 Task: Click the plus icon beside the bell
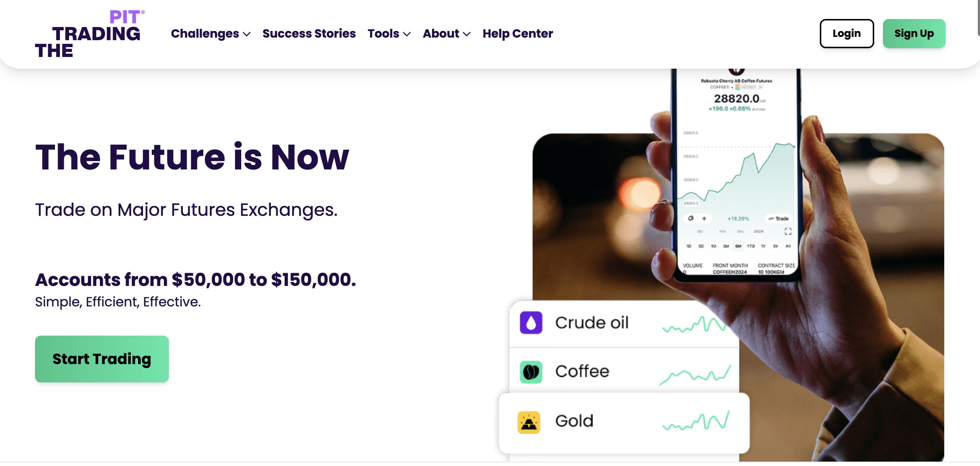(x=704, y=218)
